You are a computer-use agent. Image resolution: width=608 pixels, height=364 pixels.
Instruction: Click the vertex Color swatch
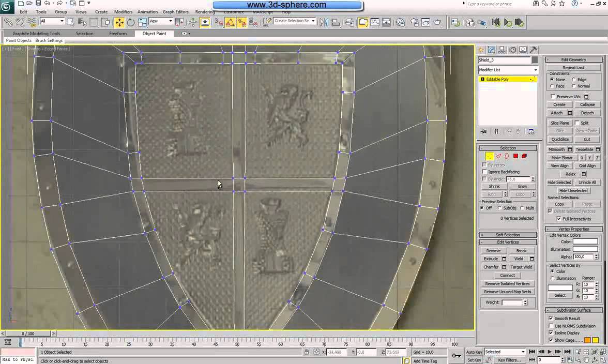point(585,242)
